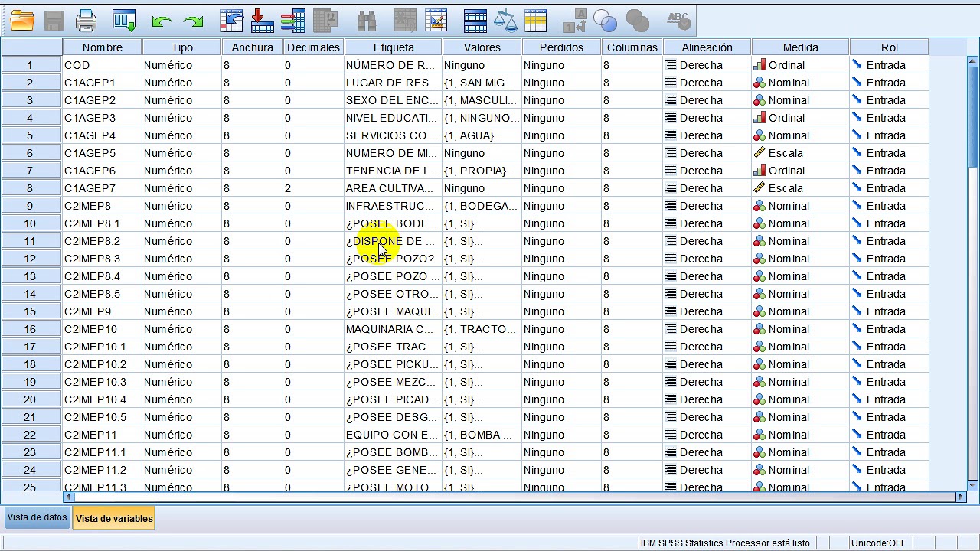
Task: Open Use variable sets with the blue circles icon
Action: pyautogui.click(x=605, y=21)
